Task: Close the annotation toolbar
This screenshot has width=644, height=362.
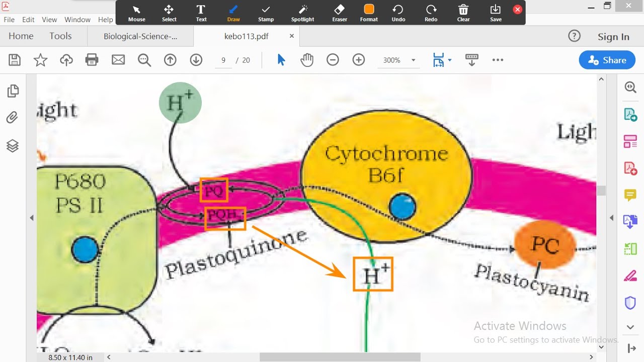Action: pyautogui.click(x=517, y=10)
